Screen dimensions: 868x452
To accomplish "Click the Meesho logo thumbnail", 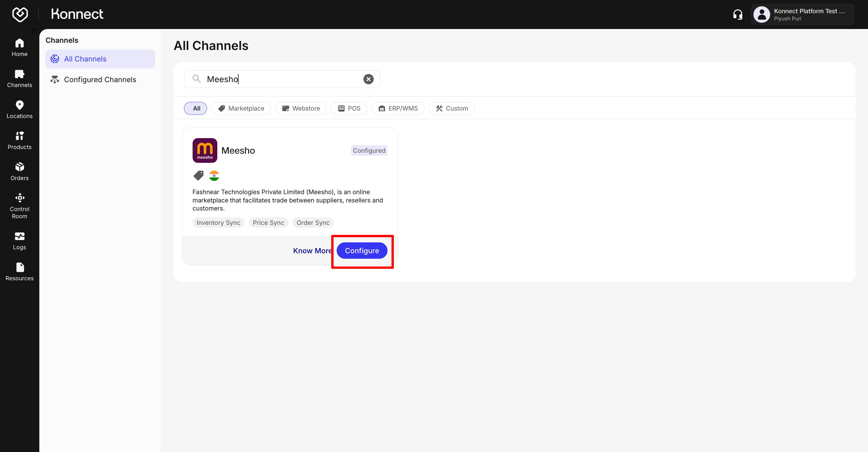I will click(x=205, y=150).
